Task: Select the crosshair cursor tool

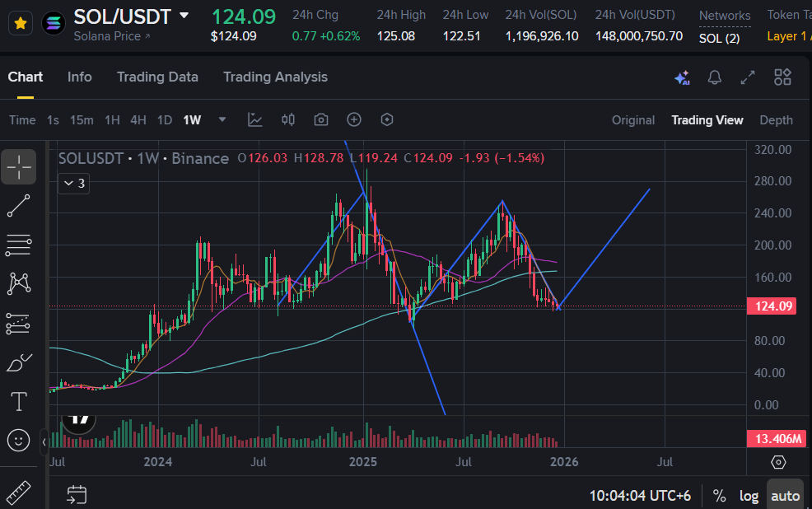Action: coord(19,166)
